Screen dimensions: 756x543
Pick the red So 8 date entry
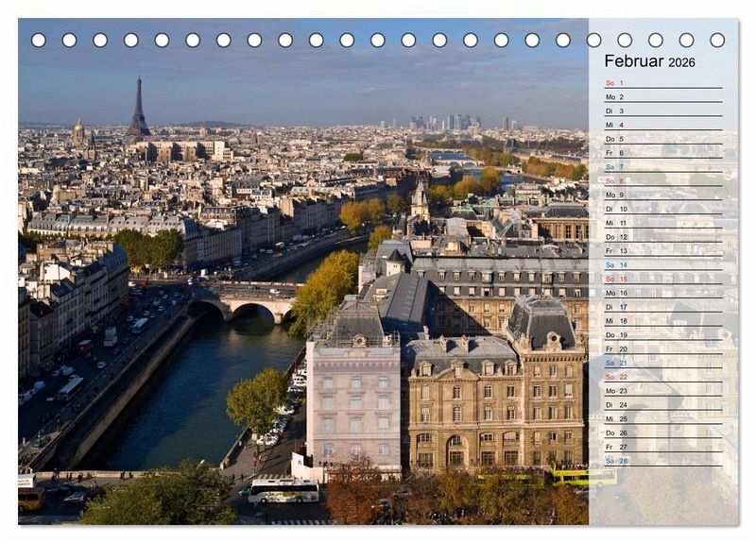pos(615,180)
